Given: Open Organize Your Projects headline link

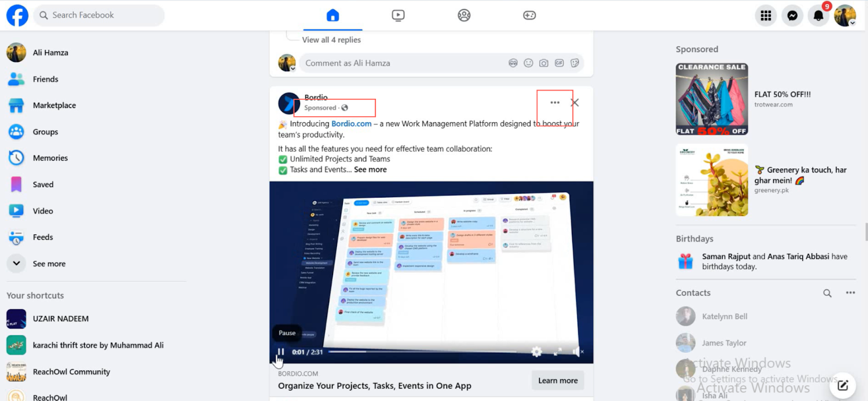Looking at the screenshot, I should 375,386.
